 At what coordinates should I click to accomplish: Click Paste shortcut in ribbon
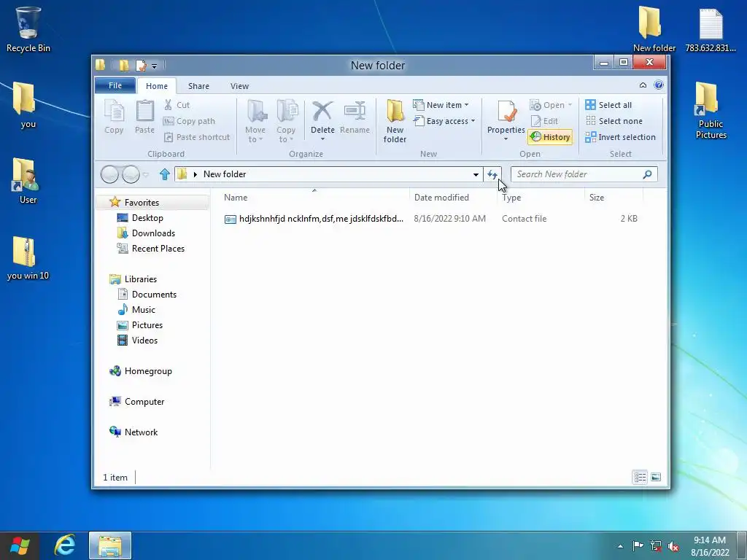point(197,137)
